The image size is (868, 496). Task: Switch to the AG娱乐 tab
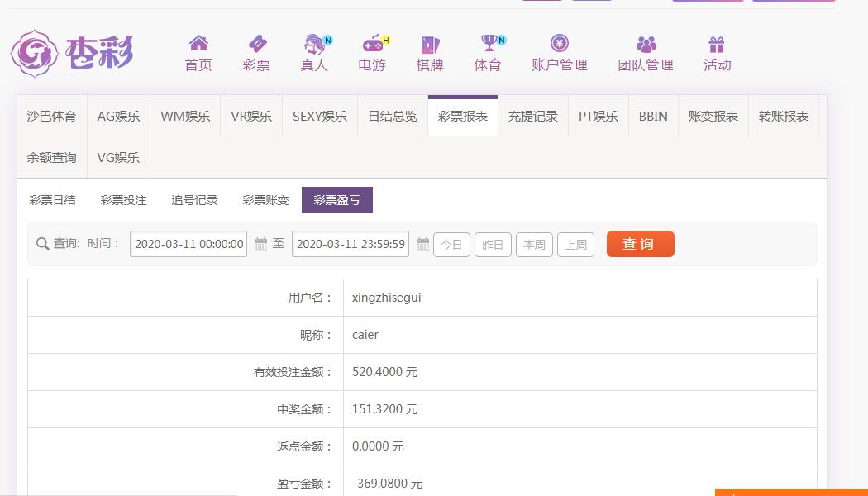coord(118,117)
